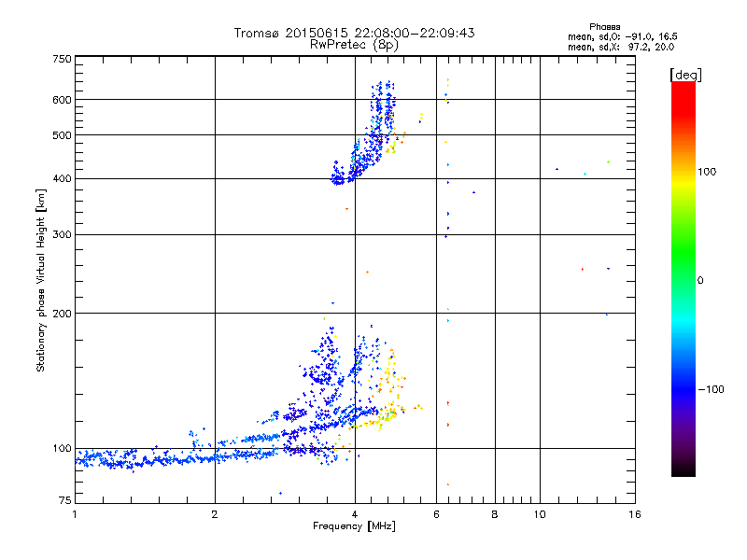The height and width of the screenshot is (560, 747).
Task: Click the 'Phases' header text
Action: (604, 27)
